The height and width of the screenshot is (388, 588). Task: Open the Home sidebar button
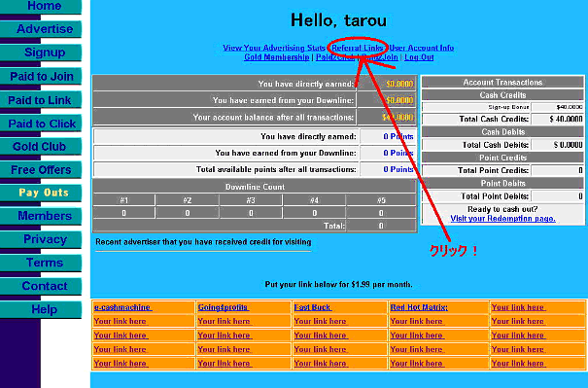coord(41,7)
